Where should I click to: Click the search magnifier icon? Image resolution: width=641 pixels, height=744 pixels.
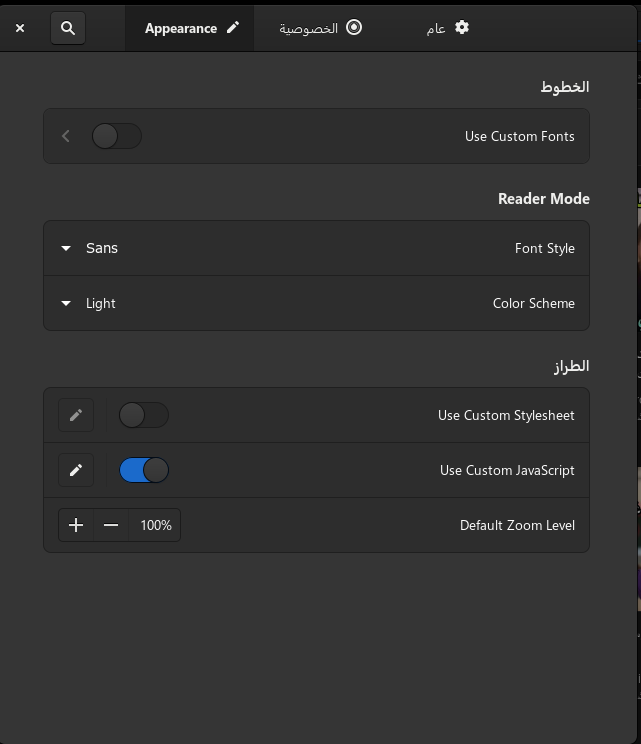[68, 28]
